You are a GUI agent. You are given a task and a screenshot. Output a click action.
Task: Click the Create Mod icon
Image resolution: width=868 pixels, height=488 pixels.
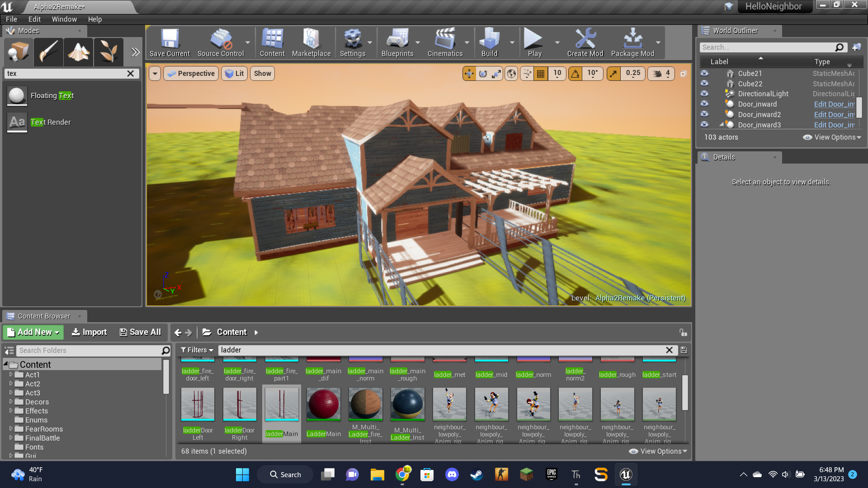coord(585,43)
